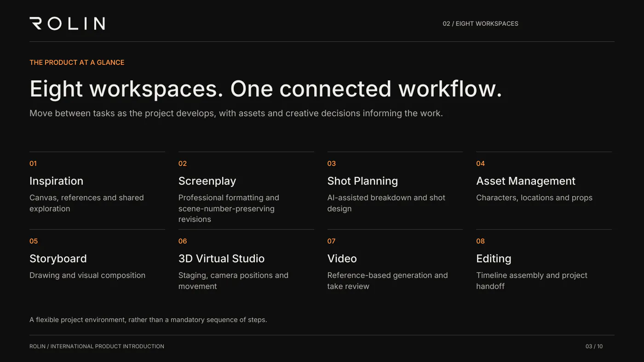Click 'Canvas, references and shared exploration' text
The image size is (644, 362).
86,203
